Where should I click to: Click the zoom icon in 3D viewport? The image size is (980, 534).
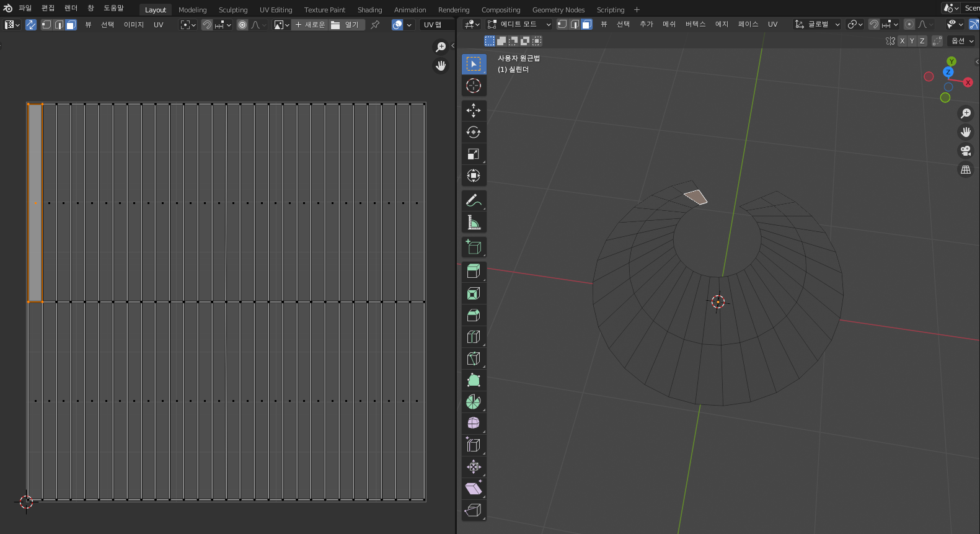[x=966, y=113]
